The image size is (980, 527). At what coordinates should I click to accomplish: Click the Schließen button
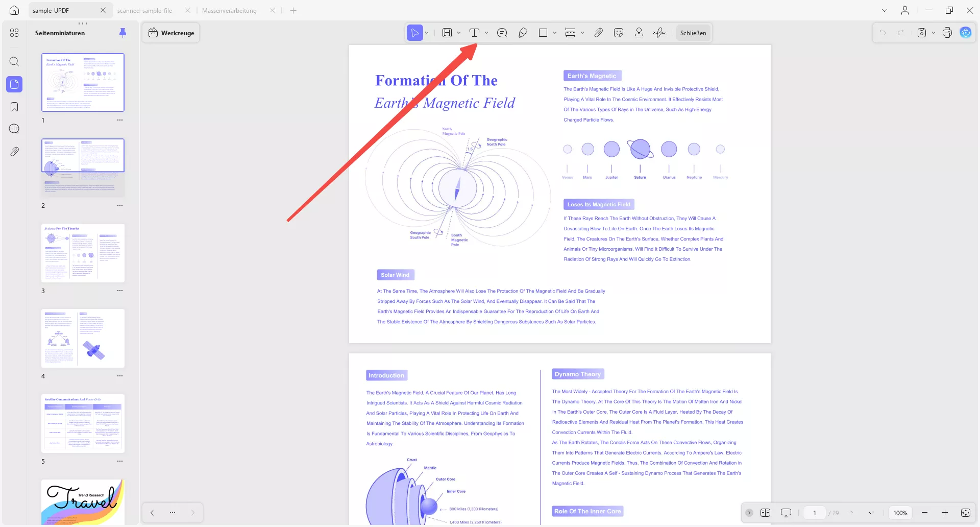click(x=693, y=33)
